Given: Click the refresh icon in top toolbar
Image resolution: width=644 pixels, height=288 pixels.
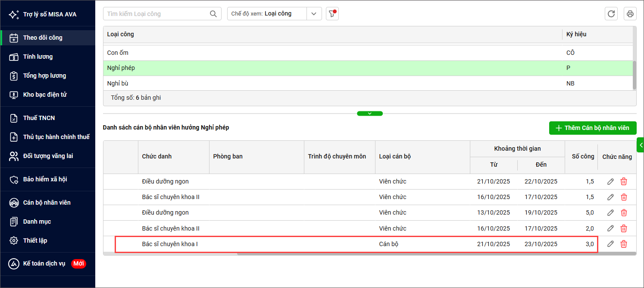Looking at the screenshot, I should click(x=611, y=14).
